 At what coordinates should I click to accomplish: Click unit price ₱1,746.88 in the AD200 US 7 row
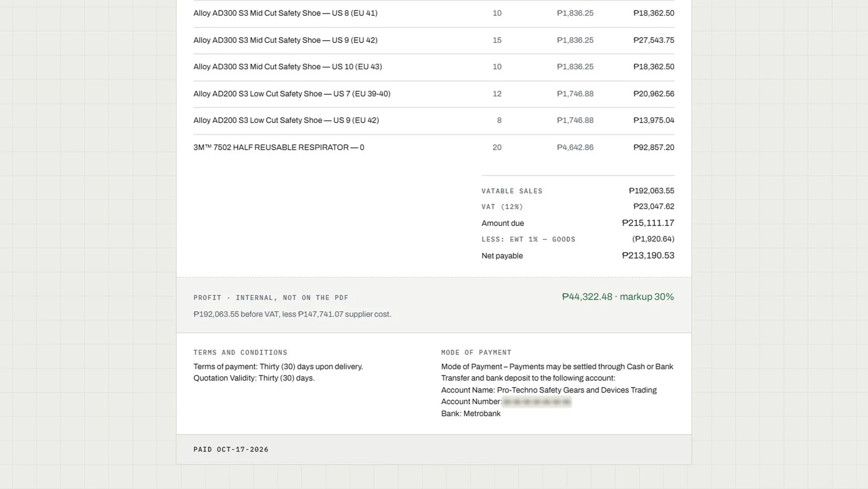click(x=575, y=94)
